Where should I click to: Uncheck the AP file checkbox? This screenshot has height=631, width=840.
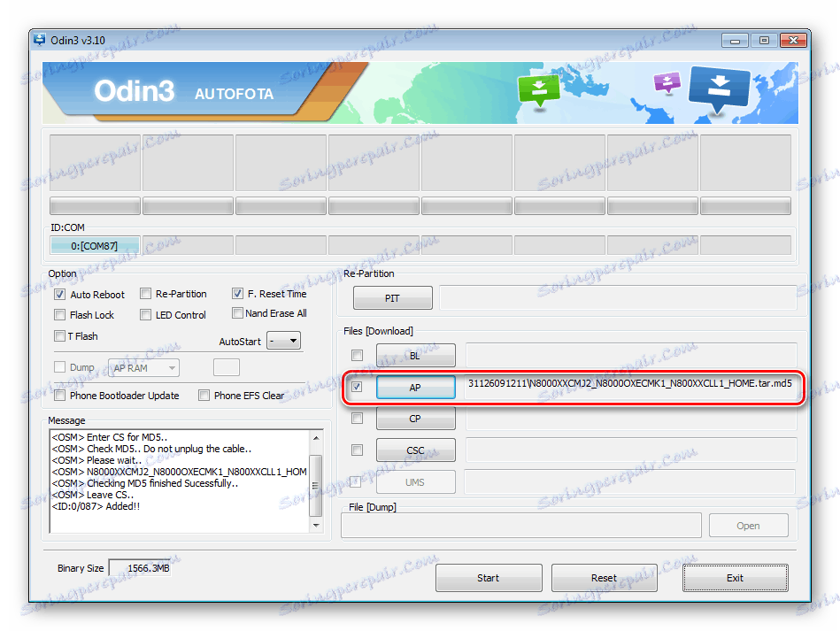tap(357, 387)
